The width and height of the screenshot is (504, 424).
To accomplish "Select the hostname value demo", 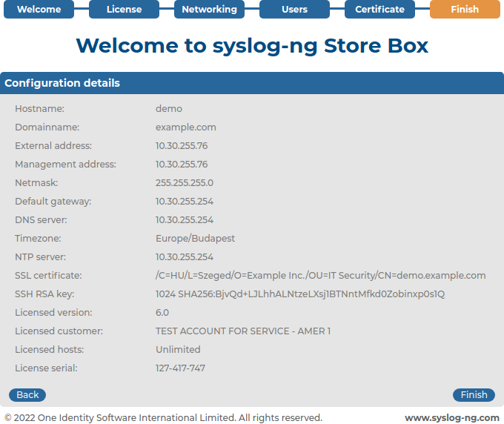I will (x=169, y=109).
